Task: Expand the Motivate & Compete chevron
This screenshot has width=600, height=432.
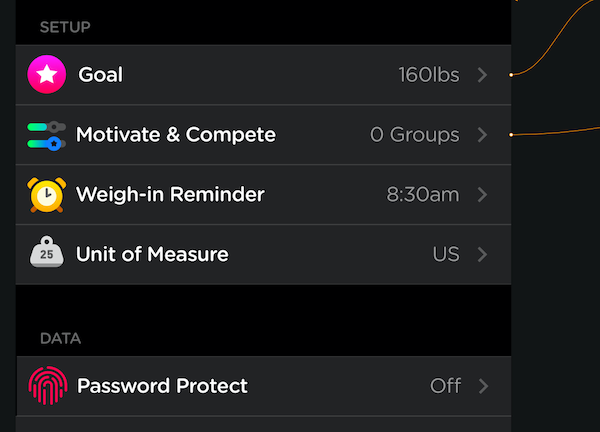Action: point(482,135)
